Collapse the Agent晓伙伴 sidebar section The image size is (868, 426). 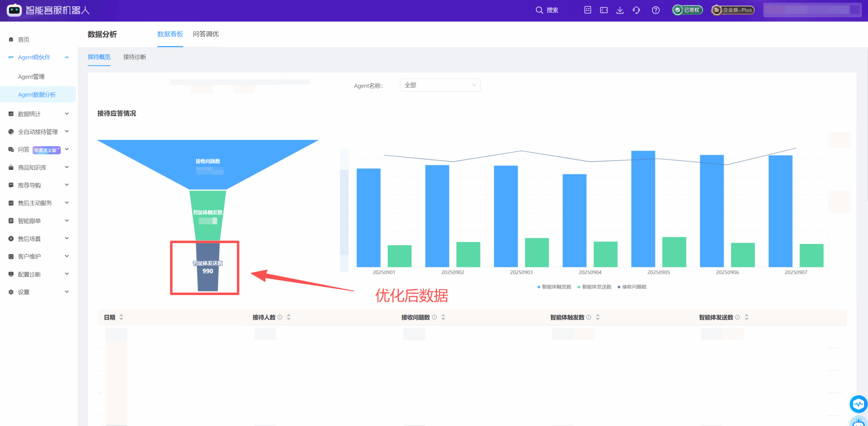pos(67,57)
